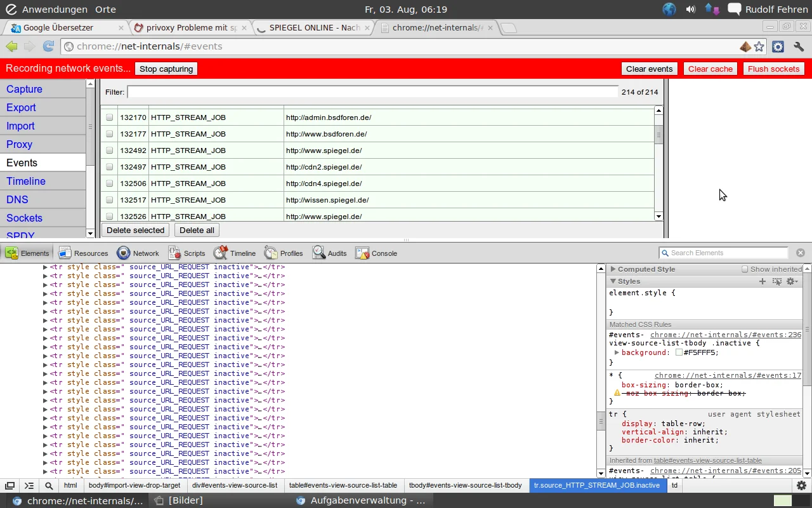Open the Console panel in DevTools
Image resolution: width=812 pixels, height=508 pixels.
(376, 253)
